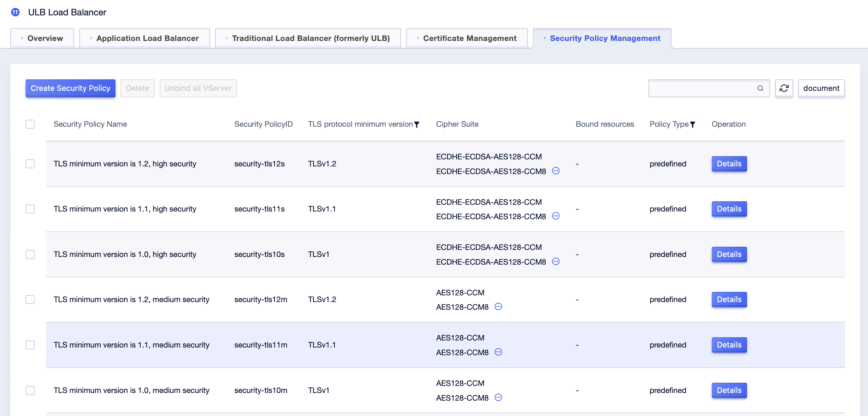Click the Security Policy Name column header
The image size is (868, 416).
[90, 124]
